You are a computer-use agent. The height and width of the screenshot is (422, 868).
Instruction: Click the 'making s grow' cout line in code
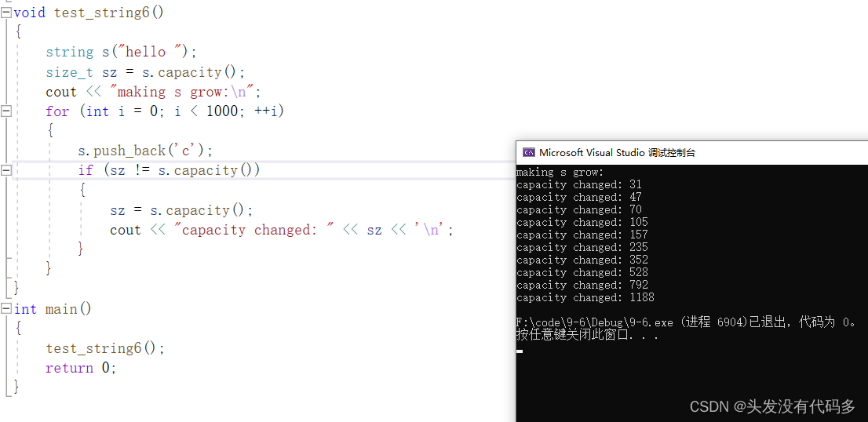pos(153,92)
